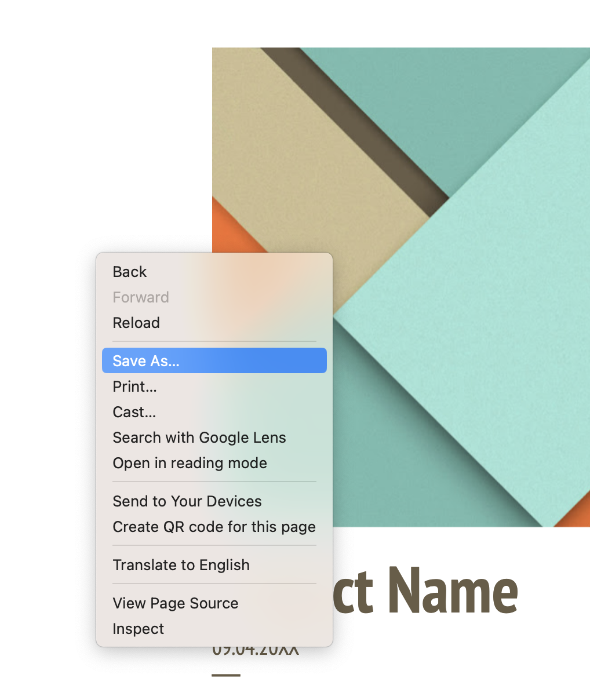590x700 pixels.
Task: Click the short divider below the date
Action: (x=226, y=675)
